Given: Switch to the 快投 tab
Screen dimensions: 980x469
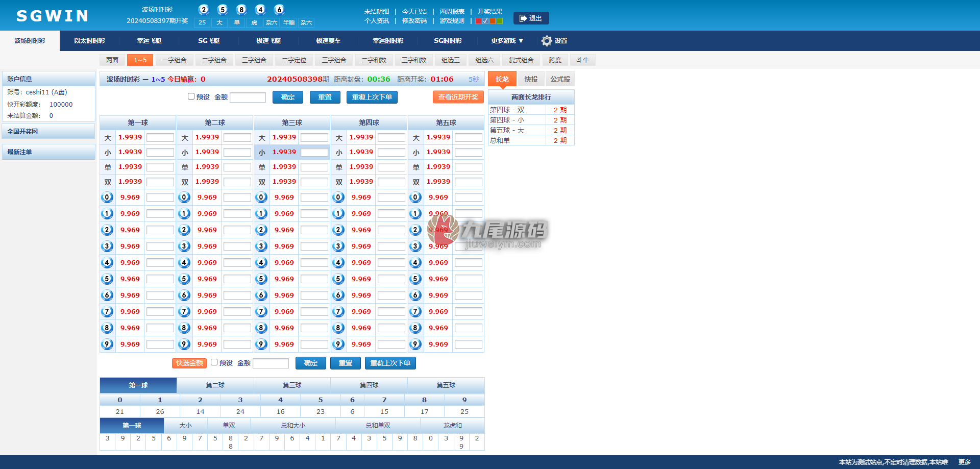Looking at the screenshot, I should point(531,79).
